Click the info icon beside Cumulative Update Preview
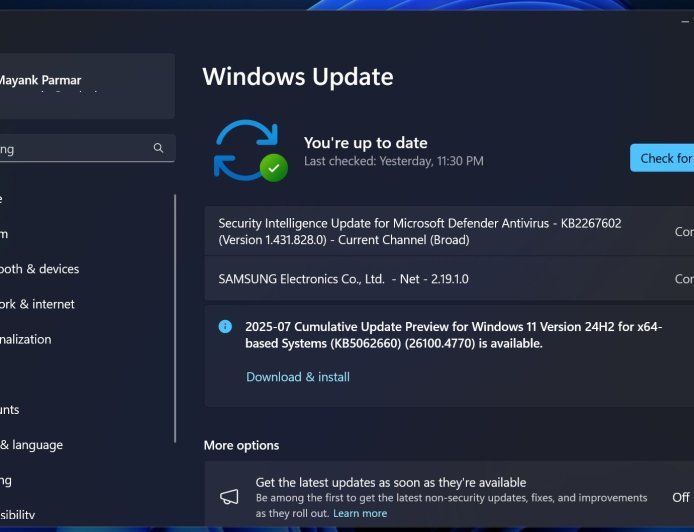694x532 pixels. (x=225, y=327)
